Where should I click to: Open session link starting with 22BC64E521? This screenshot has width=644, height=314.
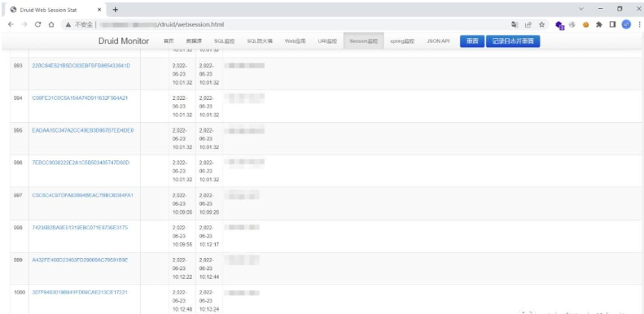tap(81, 66)
